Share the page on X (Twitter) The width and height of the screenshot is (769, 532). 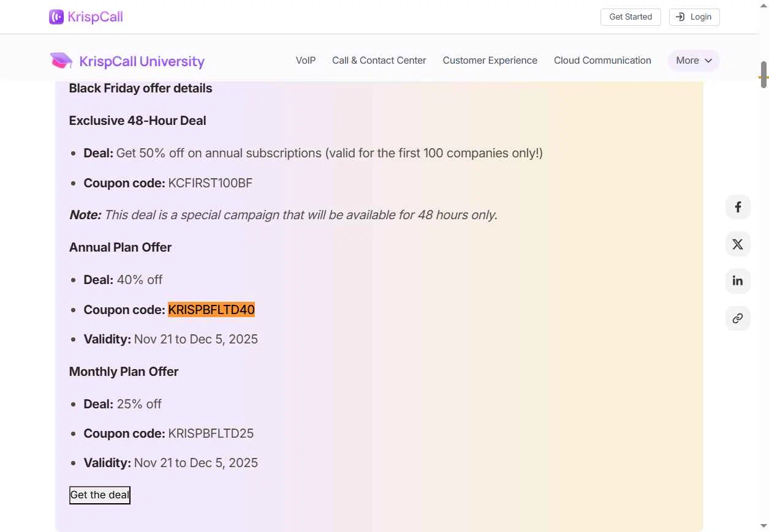(x=738, y=244)
